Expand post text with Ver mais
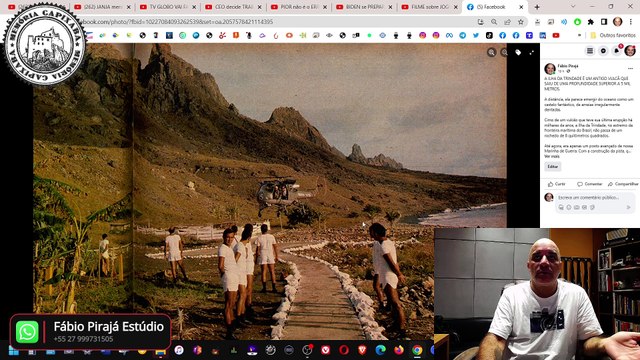Viewport: 640px width, 360px height. click(x=551, y=156)
